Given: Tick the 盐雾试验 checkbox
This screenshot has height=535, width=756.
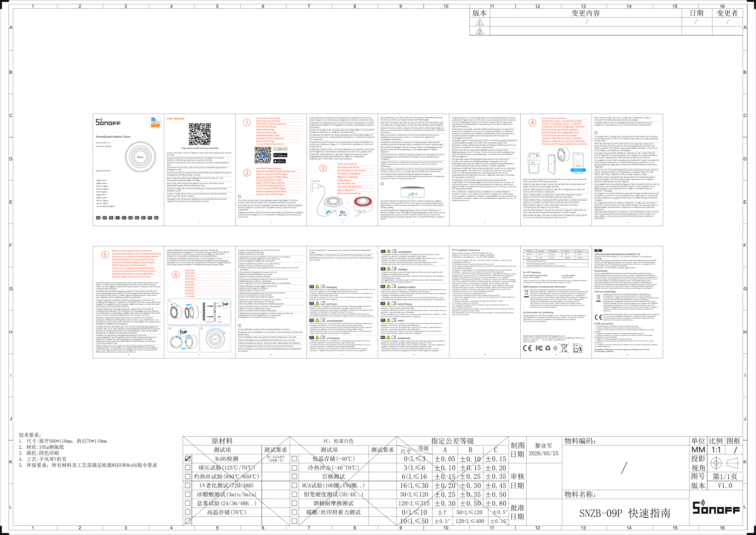Looking at the screenshot, I should pyautogui.click(x=188, y=503).
